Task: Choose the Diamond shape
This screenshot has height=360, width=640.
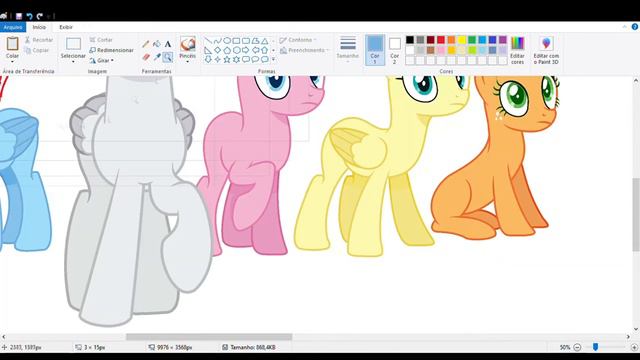Action: (x=217, y=50)
